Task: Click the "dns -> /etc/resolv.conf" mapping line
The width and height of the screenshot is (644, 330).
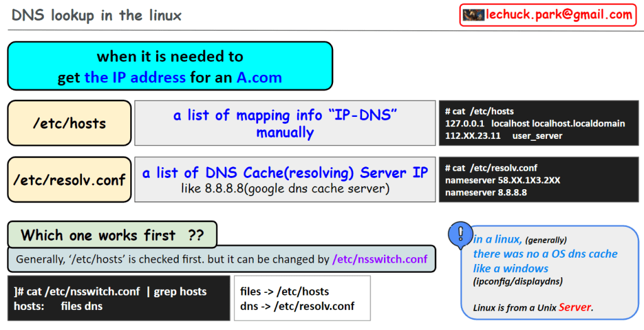Action: pyautogui.click(x=297, y=306)
